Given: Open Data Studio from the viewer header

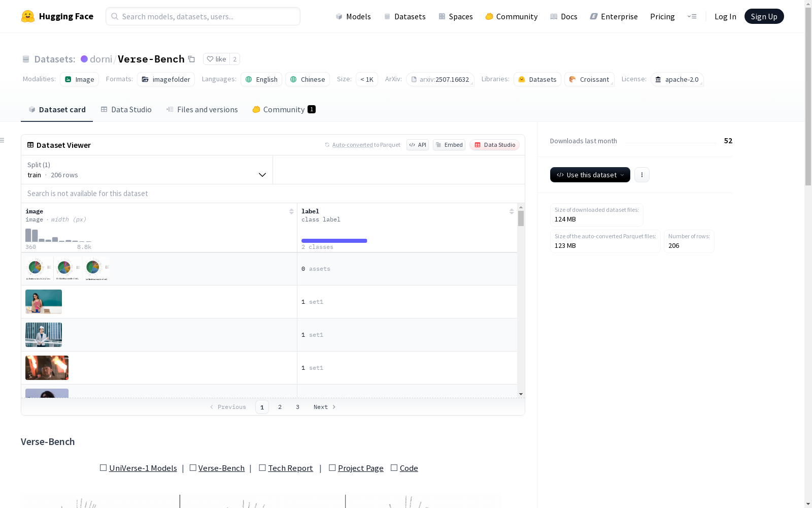Looking at the screenshot, I should click(x=495, y=145).
